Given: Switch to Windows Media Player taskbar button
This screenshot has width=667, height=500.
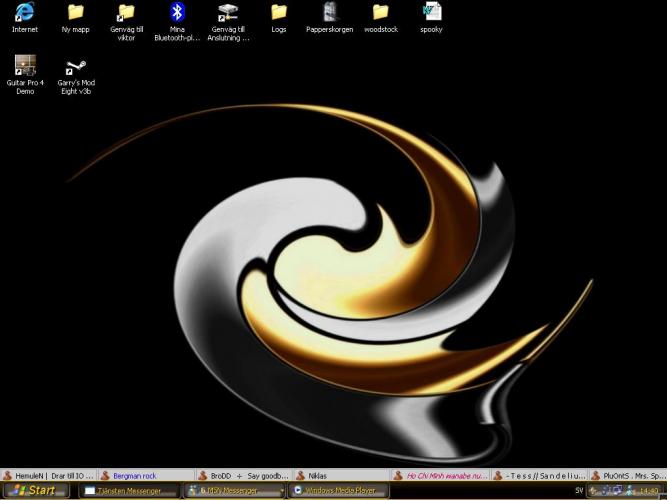Looking at the screenshot, I should tap(336, 491).
